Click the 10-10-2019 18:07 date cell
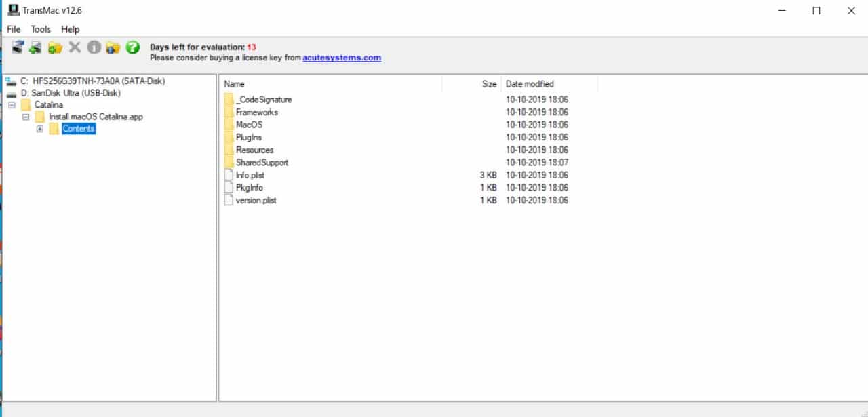 pos(537,163)
